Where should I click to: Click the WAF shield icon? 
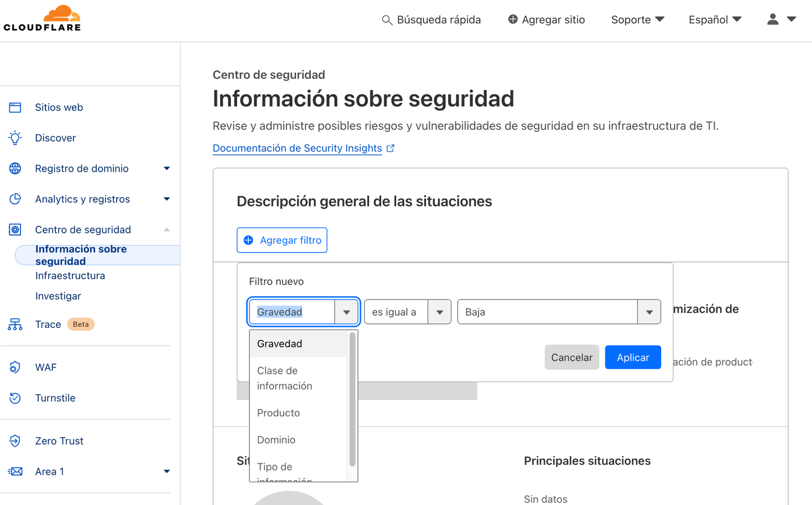[15, 367]
